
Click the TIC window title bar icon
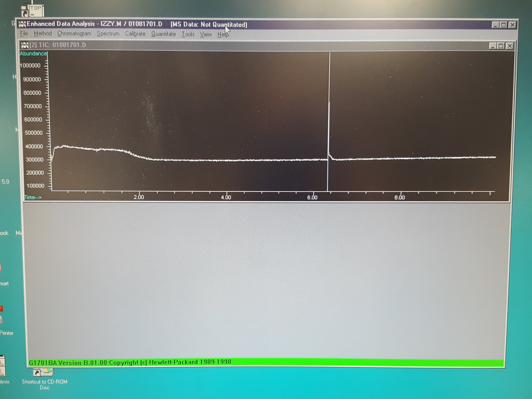click(x=25, y=45)
